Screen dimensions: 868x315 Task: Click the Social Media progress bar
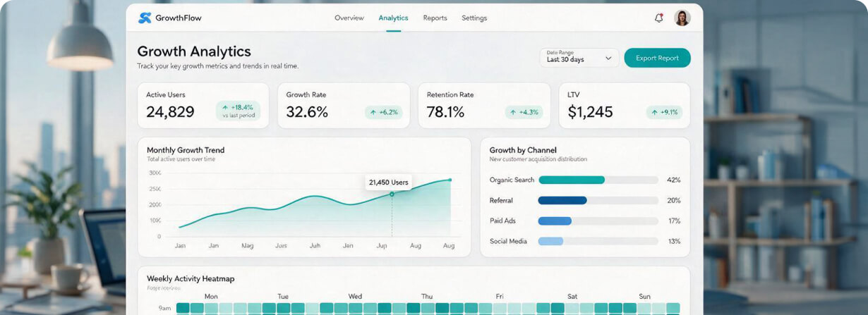[598, 241]
